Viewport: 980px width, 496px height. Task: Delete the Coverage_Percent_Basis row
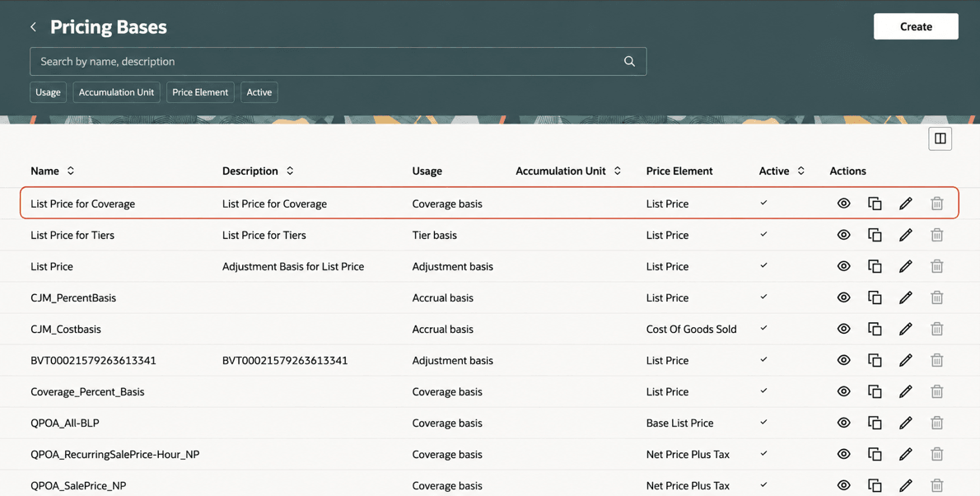(937, 391)
